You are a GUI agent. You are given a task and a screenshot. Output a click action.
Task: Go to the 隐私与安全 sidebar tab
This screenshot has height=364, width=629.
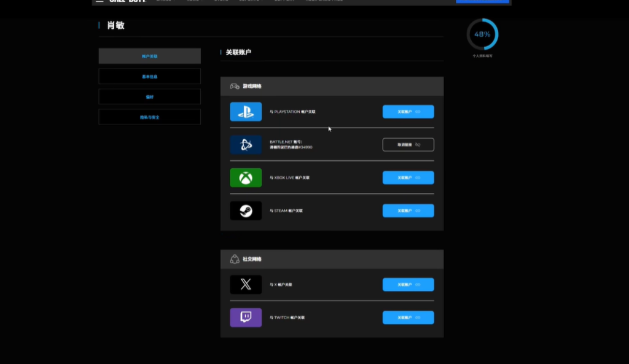tap(149, 117)
